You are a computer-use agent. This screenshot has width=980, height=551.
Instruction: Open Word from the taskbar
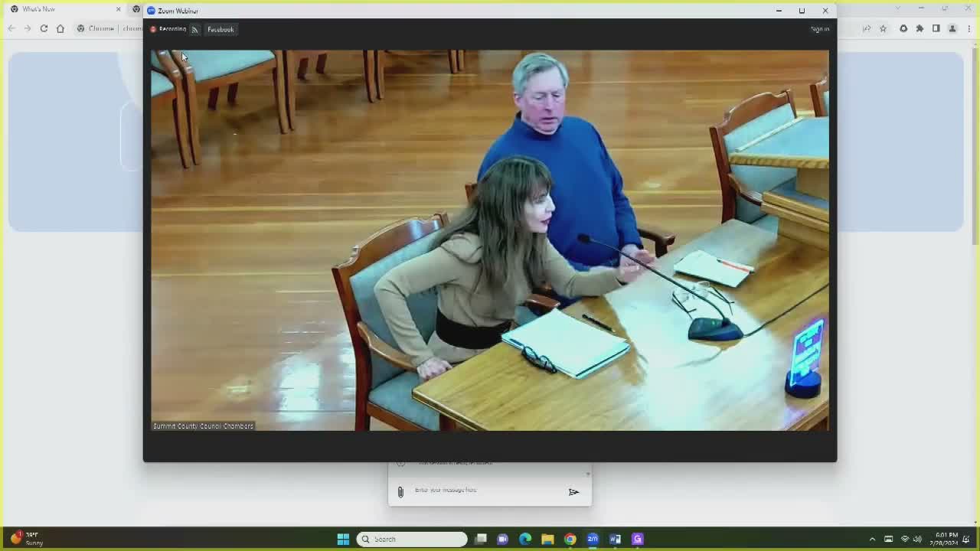(x=615, y=539)
